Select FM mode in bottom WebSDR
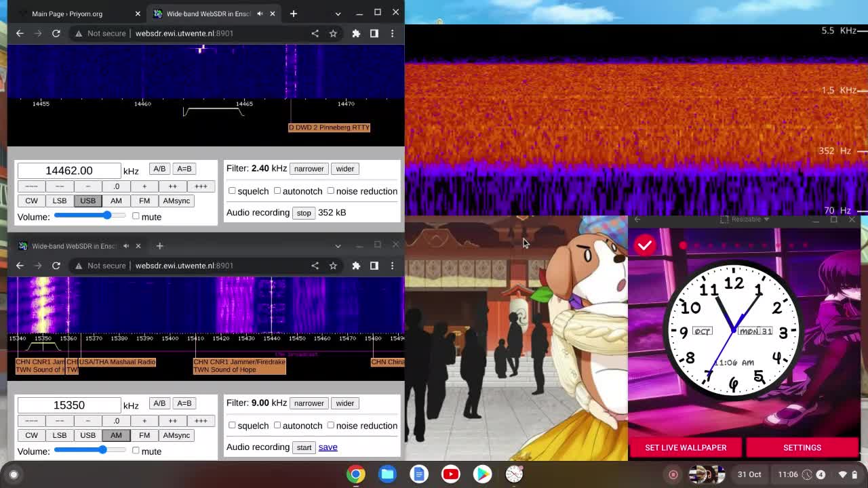This screenshot has height=488, width=868. (x=144, y=435)
